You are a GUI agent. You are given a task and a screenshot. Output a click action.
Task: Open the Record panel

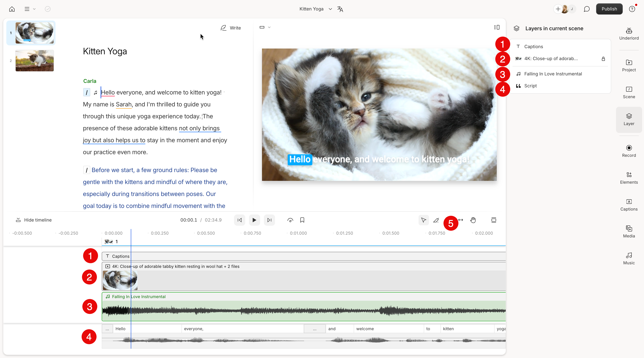tap(629, 151)
